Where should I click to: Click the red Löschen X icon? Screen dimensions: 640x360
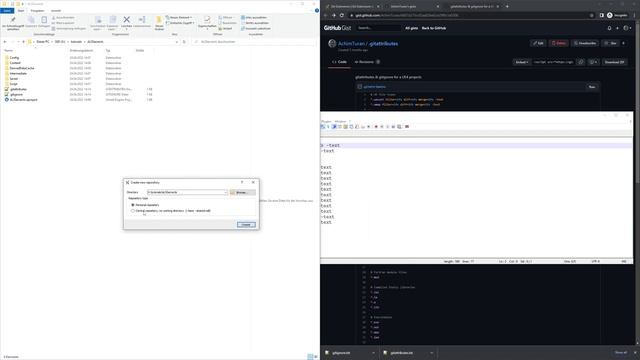pyautogui.click(x=127, y=20)
